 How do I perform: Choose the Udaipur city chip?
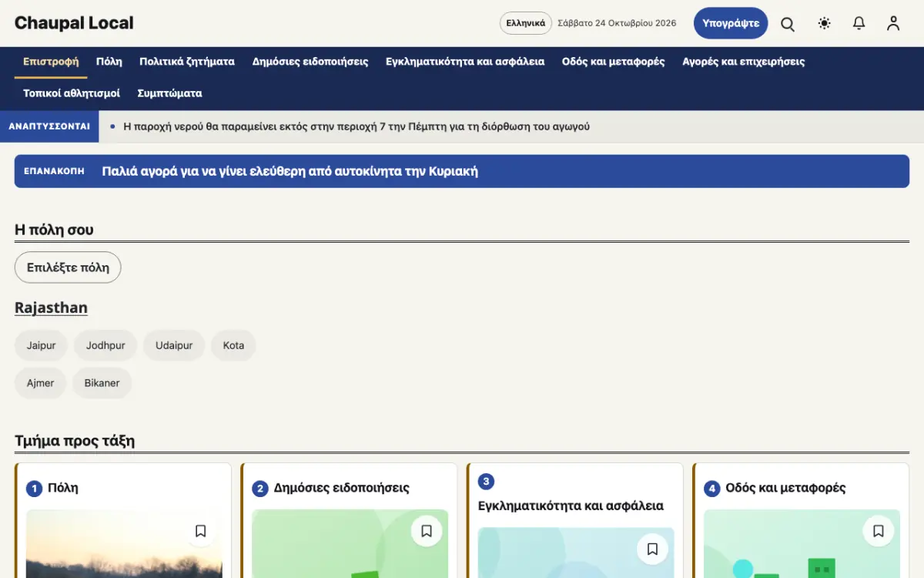[174, 345]
